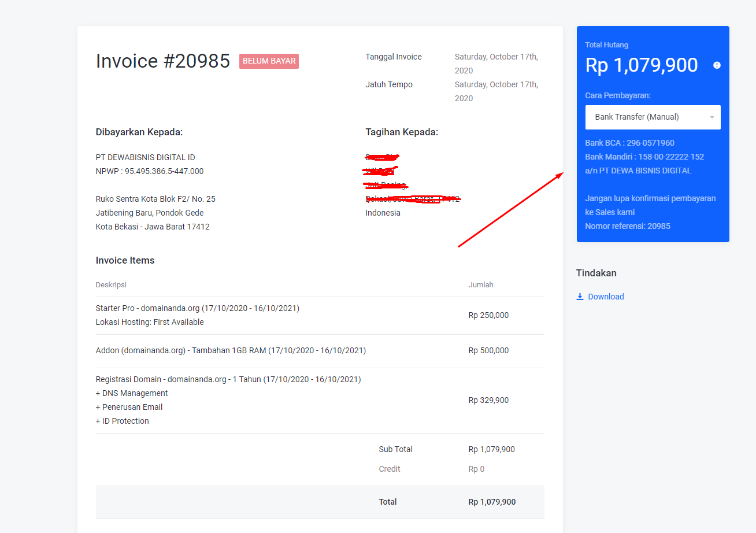Viewport: 756px width, 533px height.
Task: Click the Bank Mandiri account number line
Action: tap(644, 157)
